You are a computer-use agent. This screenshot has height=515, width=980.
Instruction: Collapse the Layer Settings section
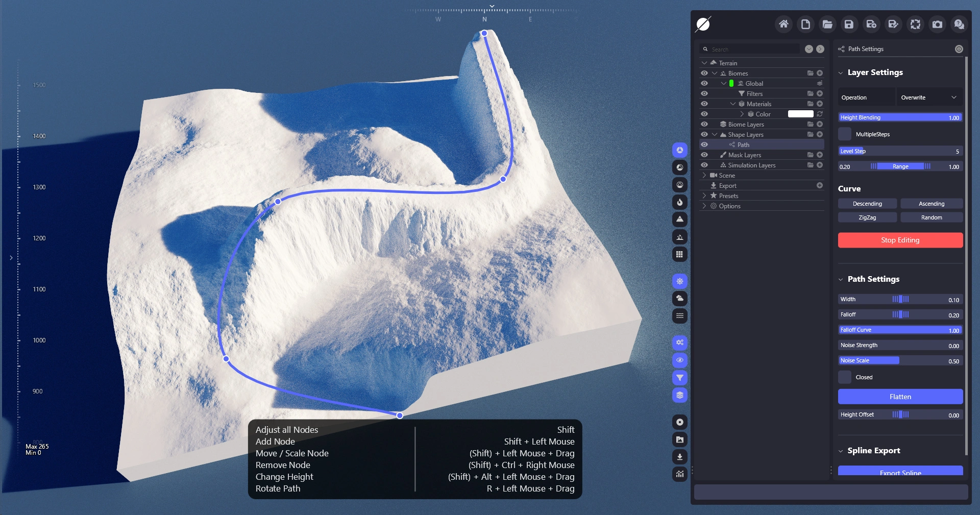841,72
